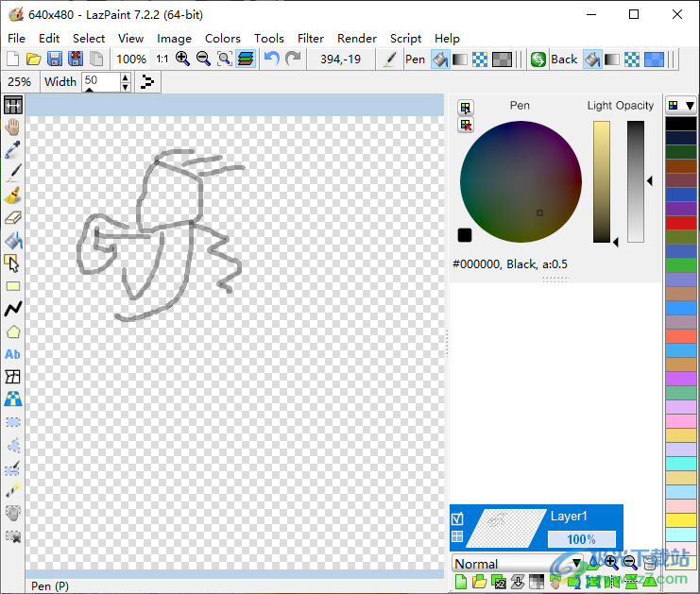
Task: Create a new image file
Action: pos(13,59)
